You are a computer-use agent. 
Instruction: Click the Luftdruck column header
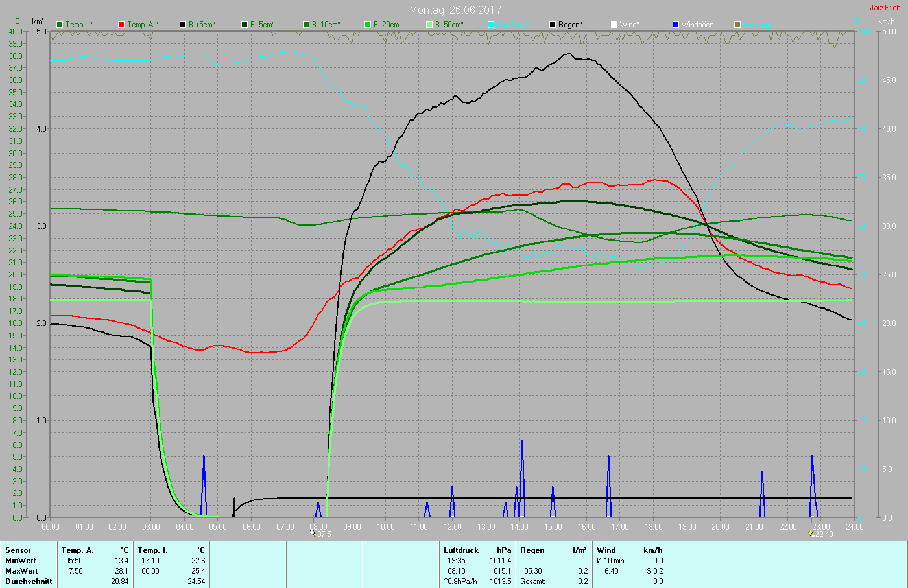point(461,550)
